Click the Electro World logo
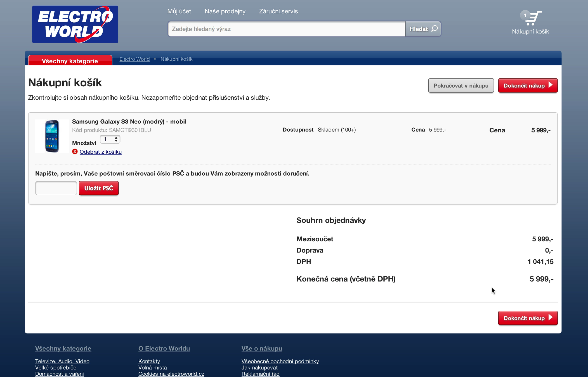 pos(75,24)
